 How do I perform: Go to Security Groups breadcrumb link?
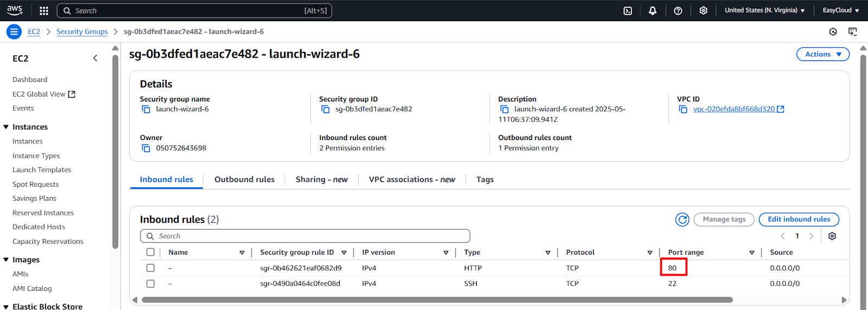click(x=82, y=31)
